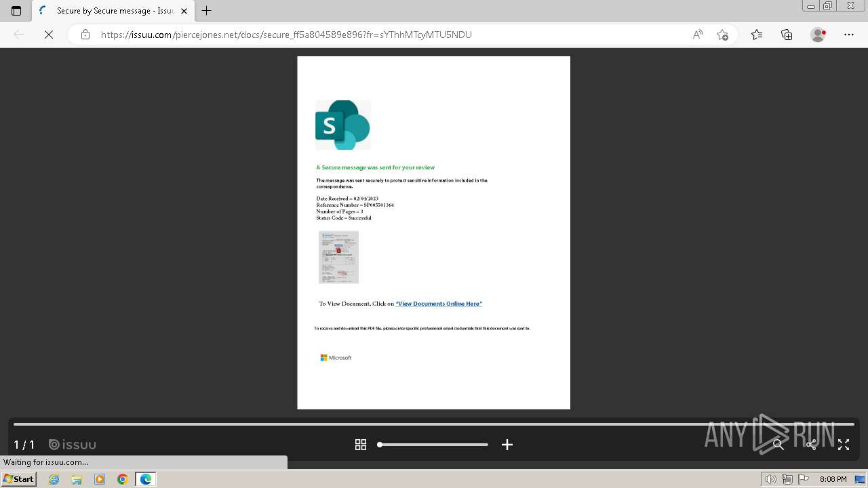Open Edge Settings and more menu
The height and width of the screenshot is (488, 868).
pos(849,35)
